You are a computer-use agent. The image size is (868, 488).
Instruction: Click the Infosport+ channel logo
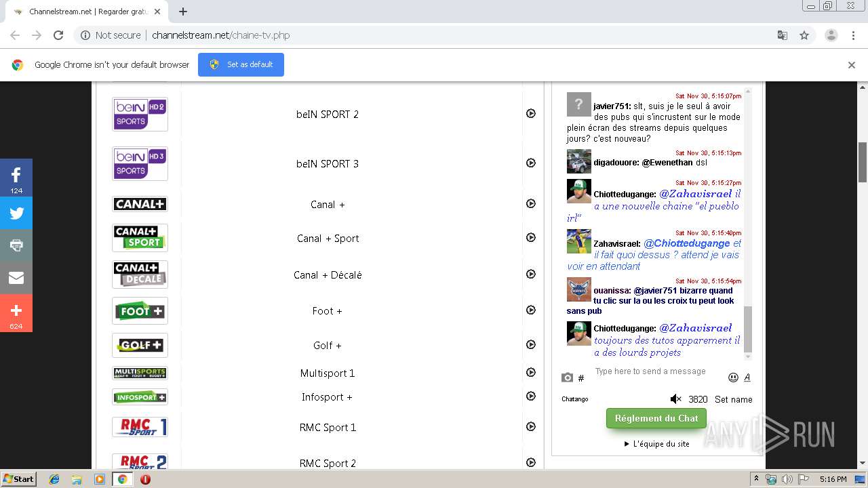point(140,397)
